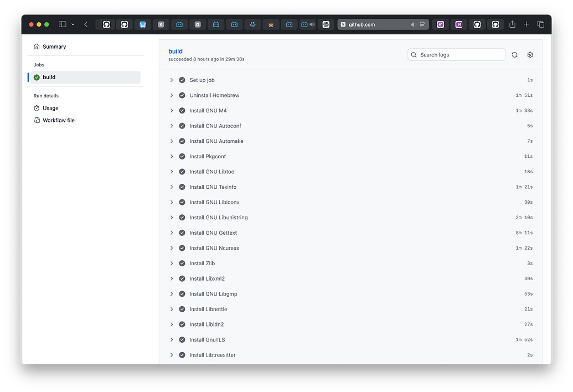
Task: Click the refresh logs circular arrow icon
Action: (x=514, y=55)
